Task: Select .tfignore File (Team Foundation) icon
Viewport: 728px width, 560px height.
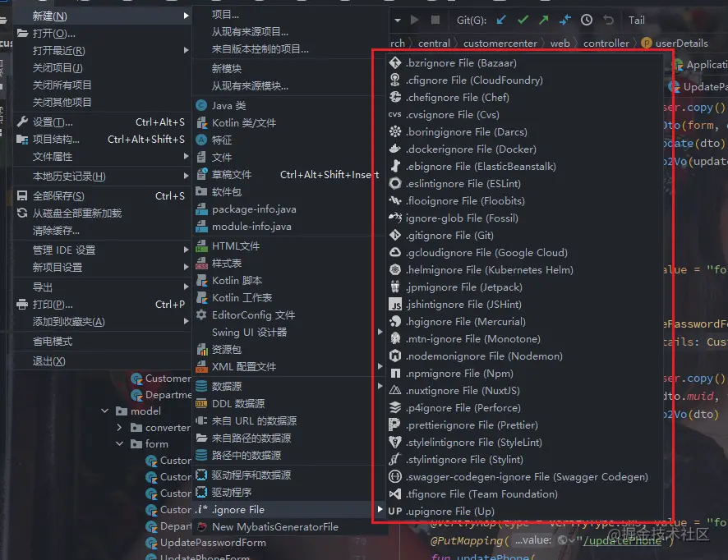Action: (395, 494)
